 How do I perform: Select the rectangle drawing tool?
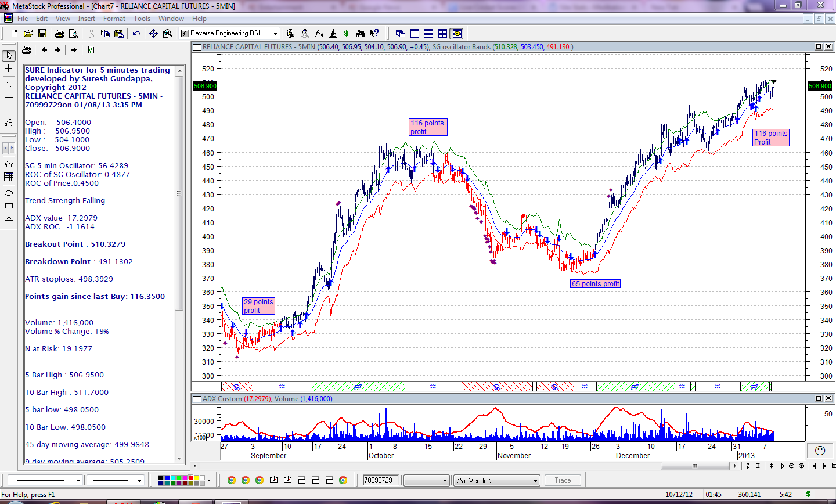coord(9,206)
